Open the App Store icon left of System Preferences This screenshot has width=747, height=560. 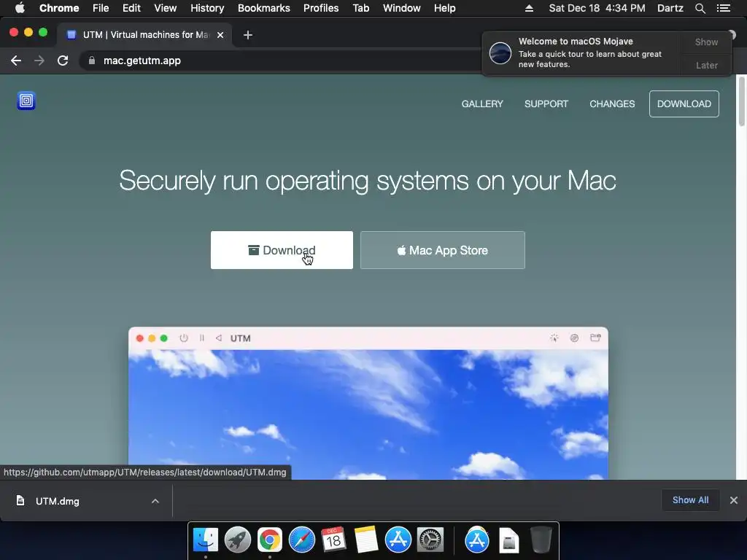[398, 540]
